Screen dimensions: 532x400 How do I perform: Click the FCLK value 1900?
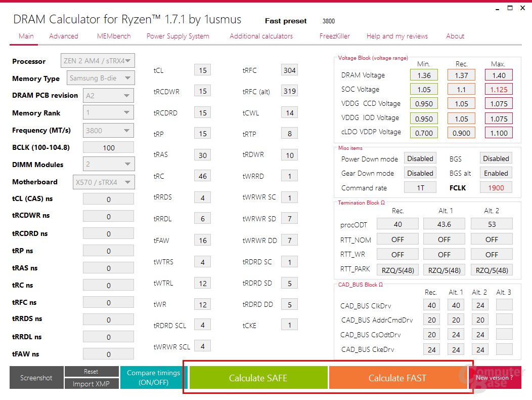tap(496, 188)
